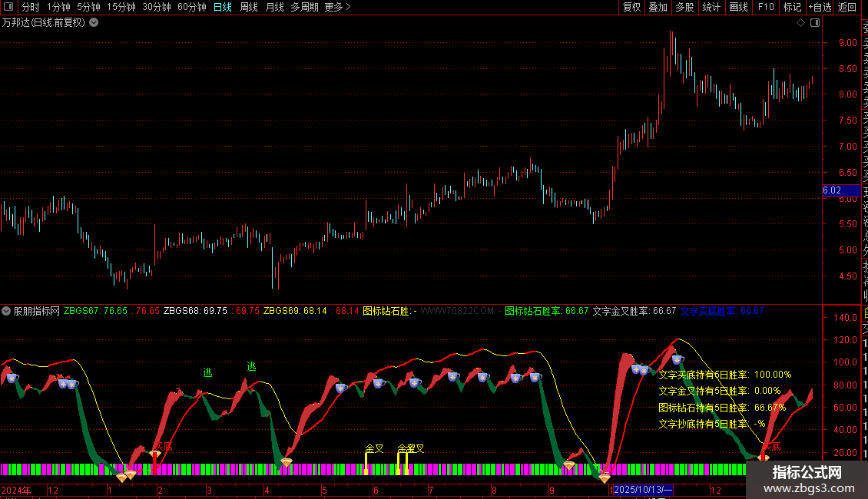Screen dimensions: 868x499
Task: Click the 文字买底胜率: 66.67 label
Action: click(x=722, y=311)
